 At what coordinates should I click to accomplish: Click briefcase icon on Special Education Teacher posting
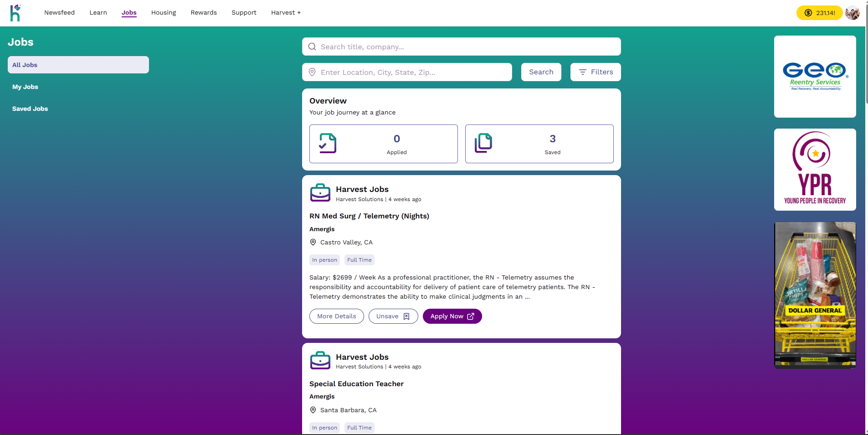(320, 361)
